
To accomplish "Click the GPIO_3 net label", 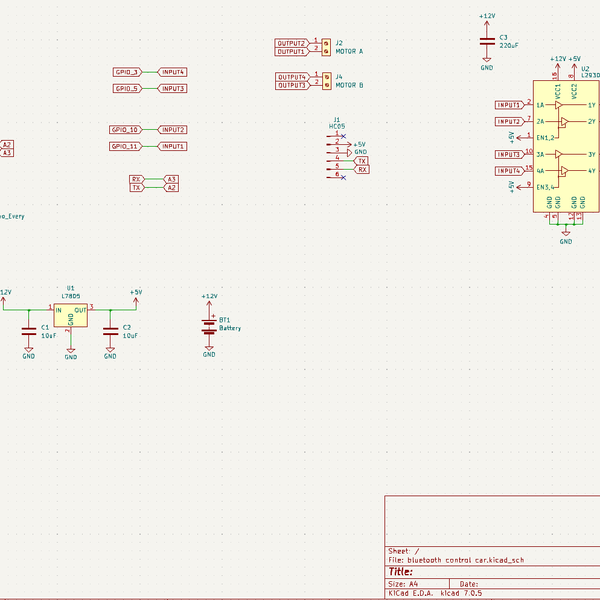I will tap(127, 72).
